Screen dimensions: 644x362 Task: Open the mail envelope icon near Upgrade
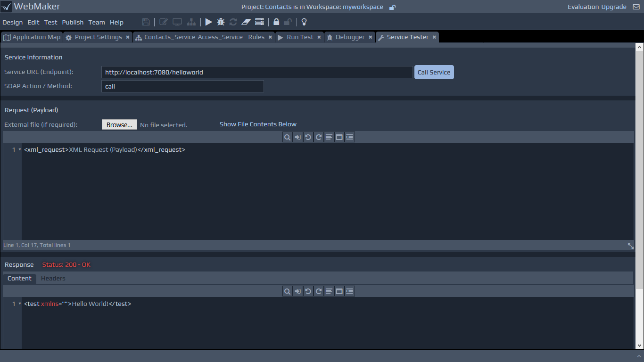tap(636, 7)
